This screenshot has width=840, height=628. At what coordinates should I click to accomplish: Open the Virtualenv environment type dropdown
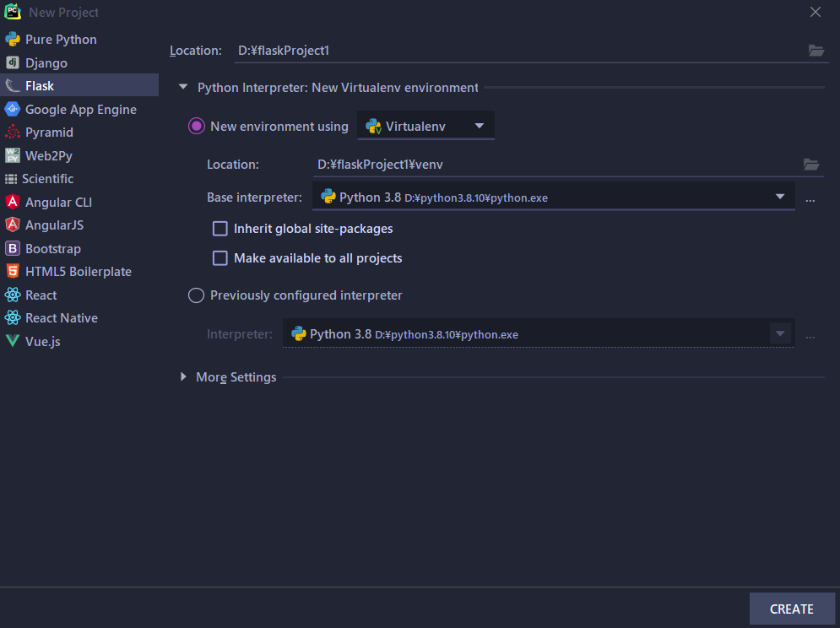coord(425,127)
